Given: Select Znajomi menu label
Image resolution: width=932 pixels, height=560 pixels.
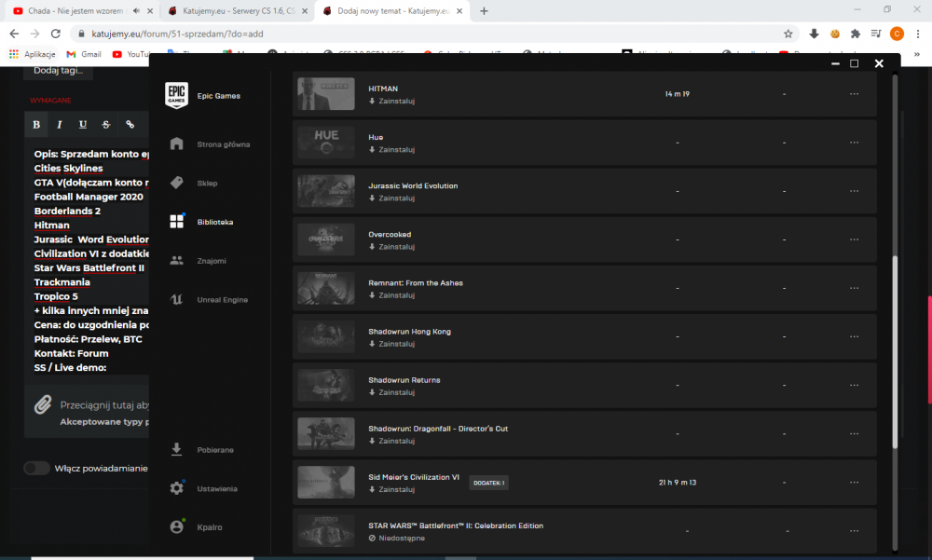Looking at the screenshot, I should click(x=212, y=261).
